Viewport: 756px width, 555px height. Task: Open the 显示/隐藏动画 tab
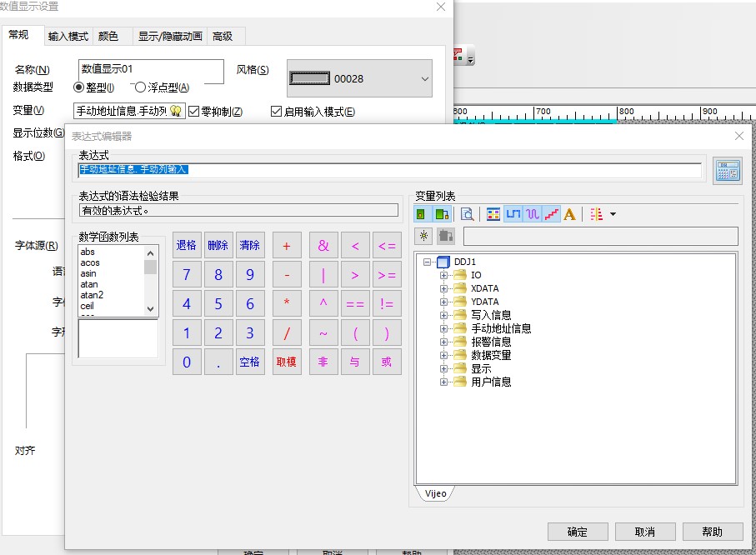169,36
